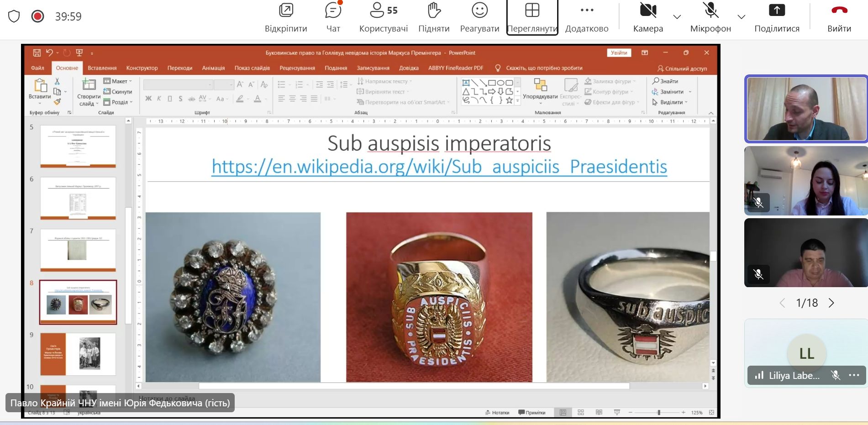Leave the meeting with Вийти

point(839,10)
